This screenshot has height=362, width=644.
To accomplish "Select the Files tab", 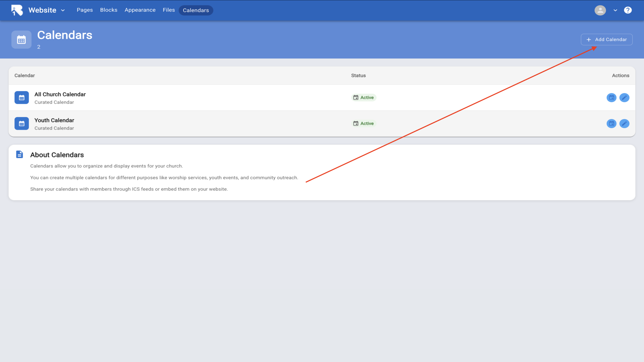I will [169, 10].
